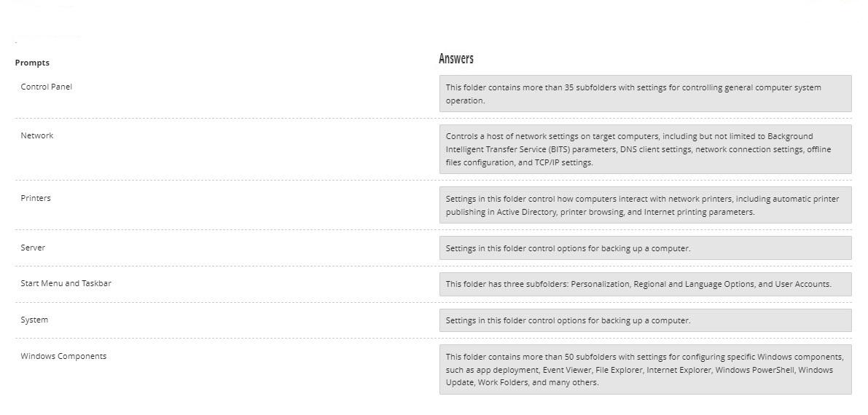Select the Server prompt item
868x415 pixels.
point(33,248)
